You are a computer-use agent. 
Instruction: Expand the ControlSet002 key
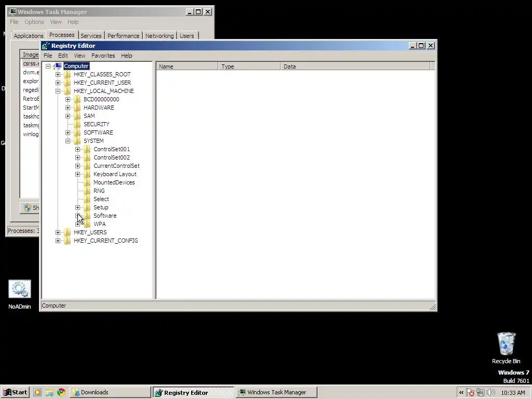(78, 158)
